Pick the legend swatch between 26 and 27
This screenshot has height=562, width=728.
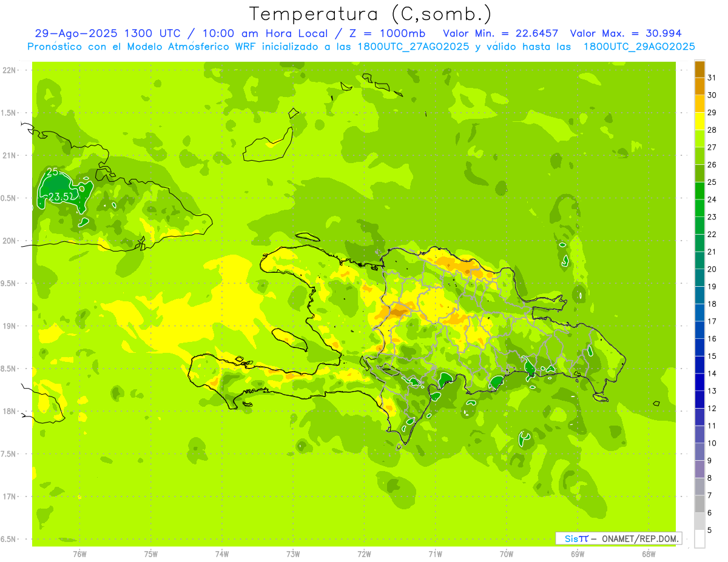(x=699, y=156)
